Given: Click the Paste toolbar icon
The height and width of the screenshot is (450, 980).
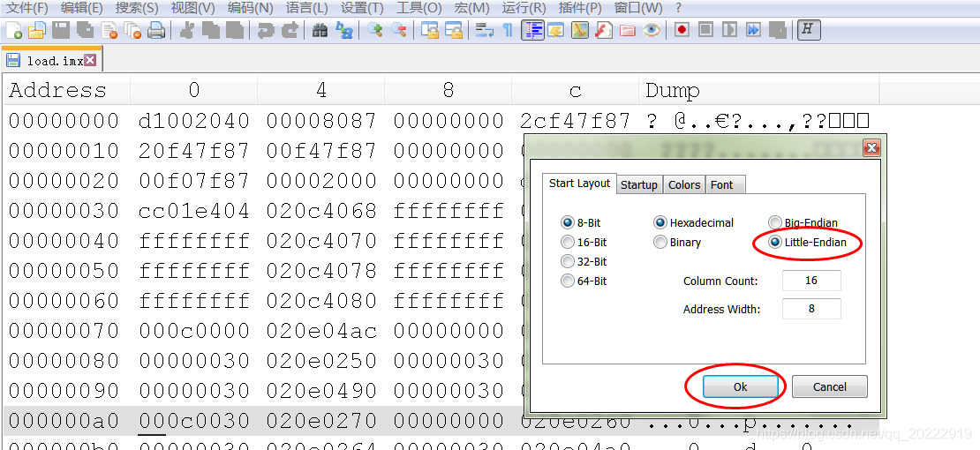Looking at the screenshot, I should (234, 30).
